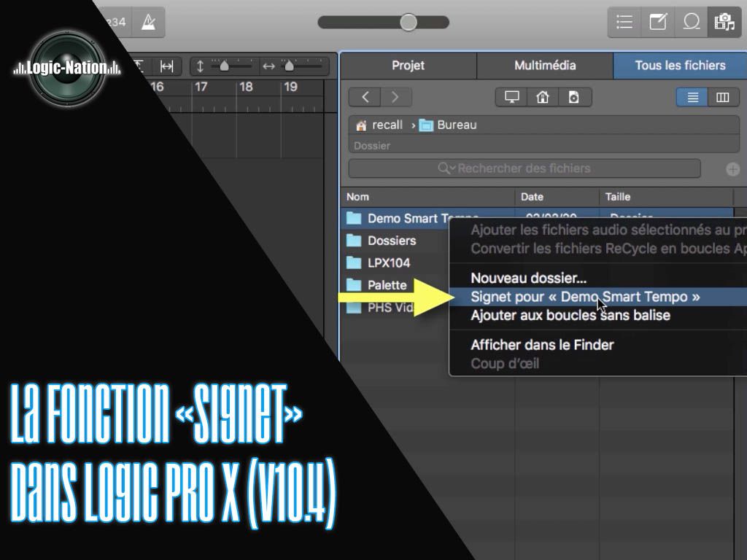This screenshot has width=747, height=560.
Task: Select Nouveau dossier… from context menu
Action: (x=528, y=278)
